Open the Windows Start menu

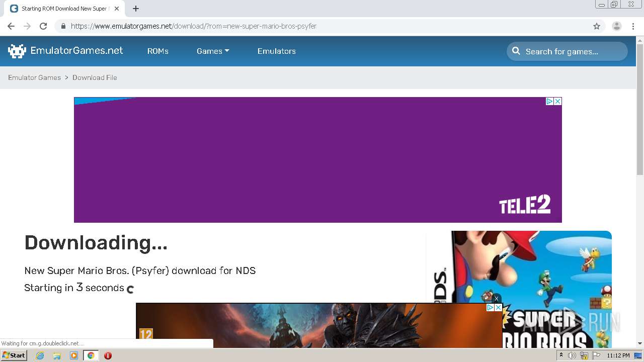[14, 355]
